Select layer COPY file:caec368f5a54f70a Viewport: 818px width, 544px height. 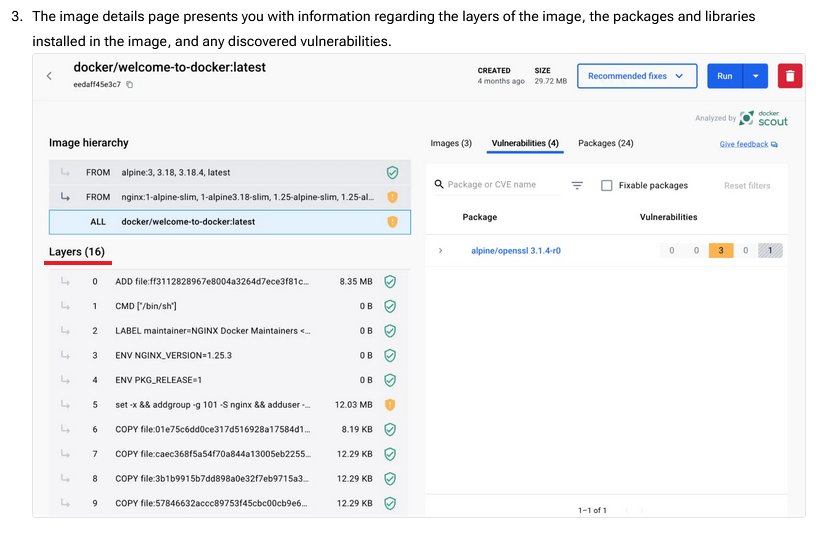[230, 454]
